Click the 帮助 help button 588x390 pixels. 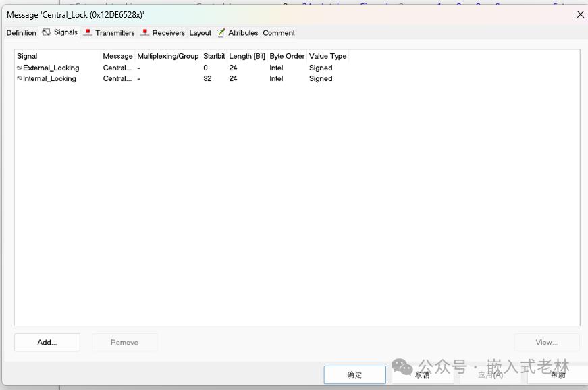point(558,374)
